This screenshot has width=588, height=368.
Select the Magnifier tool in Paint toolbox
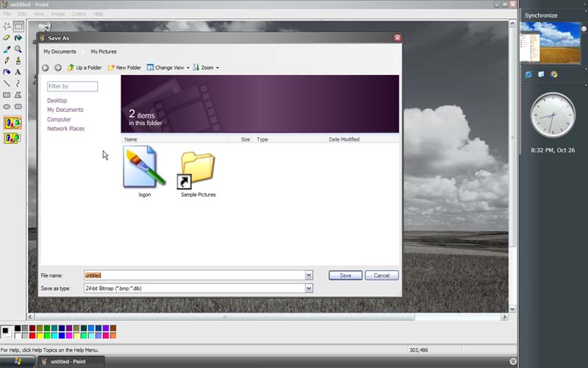tap(18, 49)
